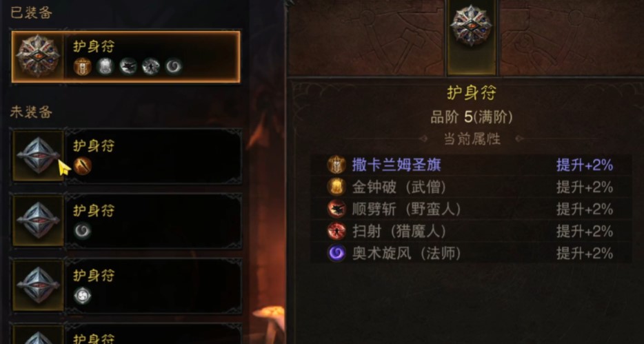Select the 奥术旋风（法师）attribute row

(471, 253)
